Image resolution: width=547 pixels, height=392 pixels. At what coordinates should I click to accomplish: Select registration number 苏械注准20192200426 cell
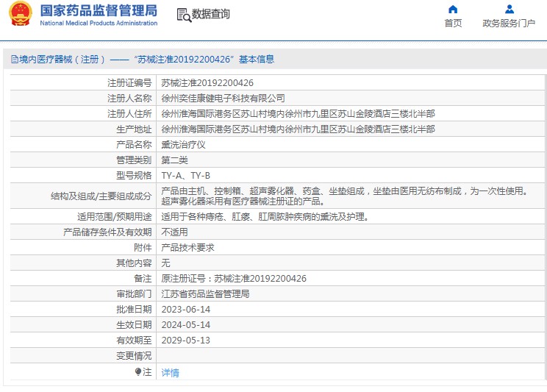(207, 82)
